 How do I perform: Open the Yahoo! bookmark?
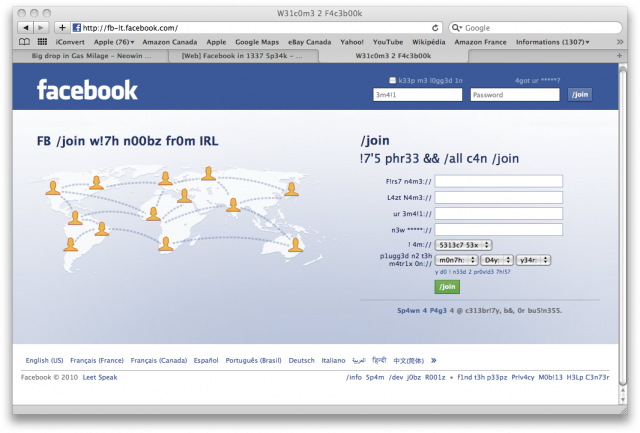[x=352, y=42]
